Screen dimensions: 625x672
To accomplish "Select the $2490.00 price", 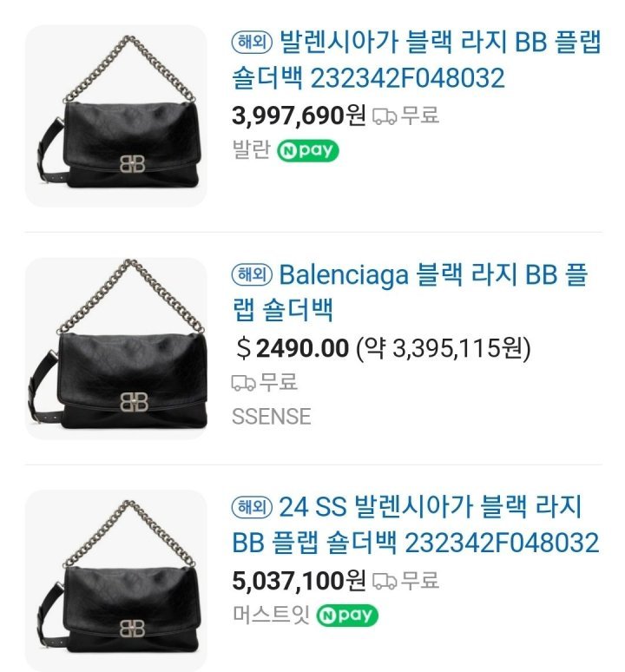I will click(x=293, y=347).
